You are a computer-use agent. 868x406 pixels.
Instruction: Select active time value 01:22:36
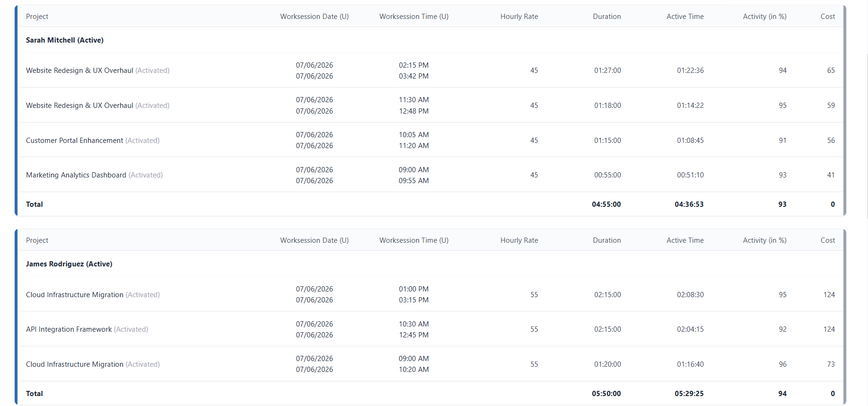coord(690,71)
